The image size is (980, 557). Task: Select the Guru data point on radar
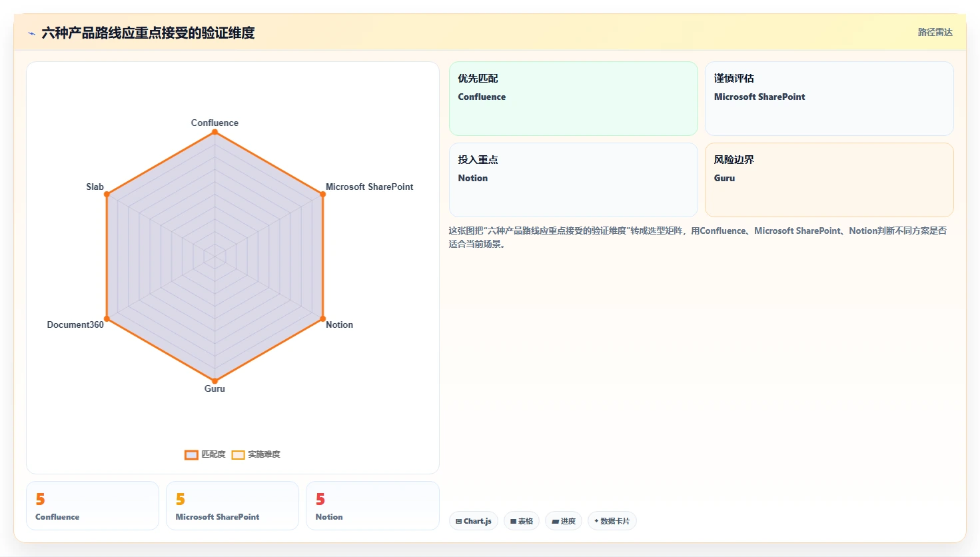tap(215, 381)
